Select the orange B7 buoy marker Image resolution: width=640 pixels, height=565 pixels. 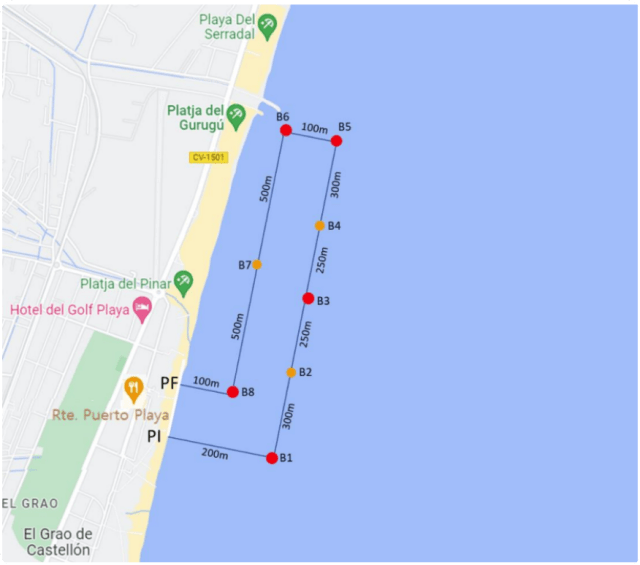click(x=257, y=265)
